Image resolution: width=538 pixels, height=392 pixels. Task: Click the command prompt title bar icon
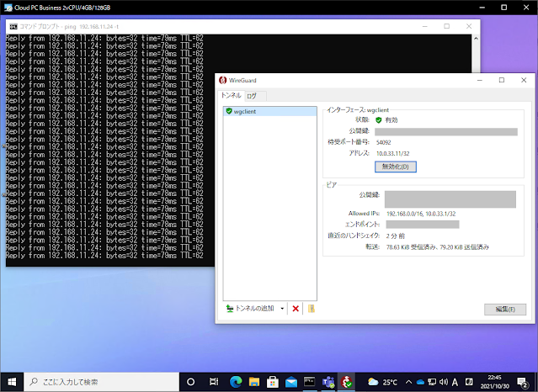click(x=13, y=26)
